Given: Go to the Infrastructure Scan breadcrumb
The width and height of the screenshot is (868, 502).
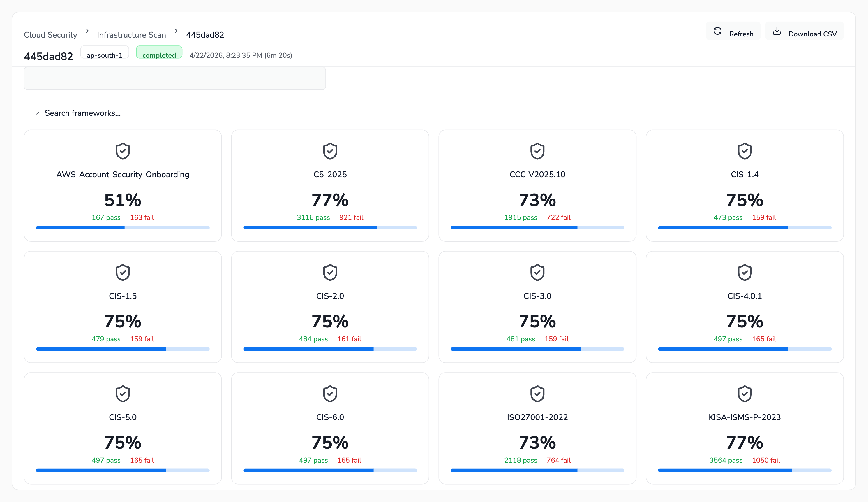Looking at the screenshot, I should point(131,35).
